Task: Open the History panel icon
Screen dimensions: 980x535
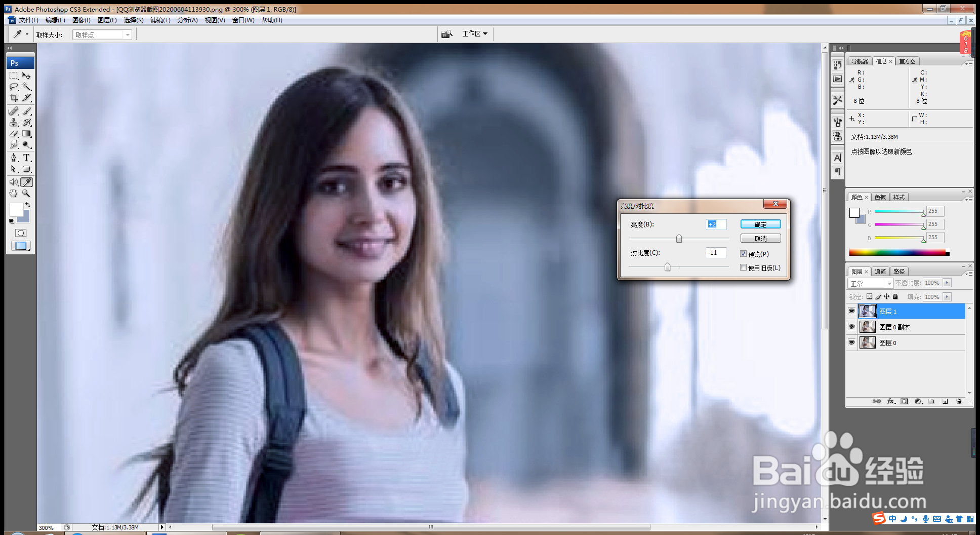Action: (x=838, y=65)
